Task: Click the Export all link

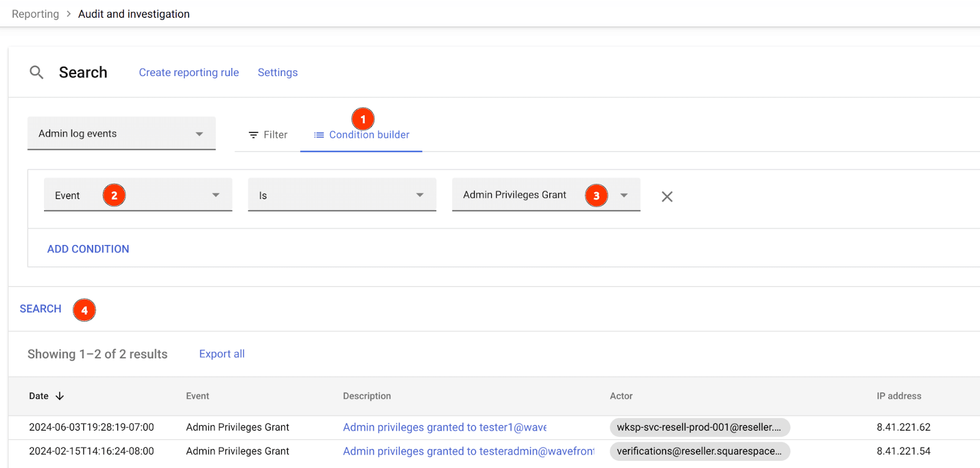Action: point(222,354)
